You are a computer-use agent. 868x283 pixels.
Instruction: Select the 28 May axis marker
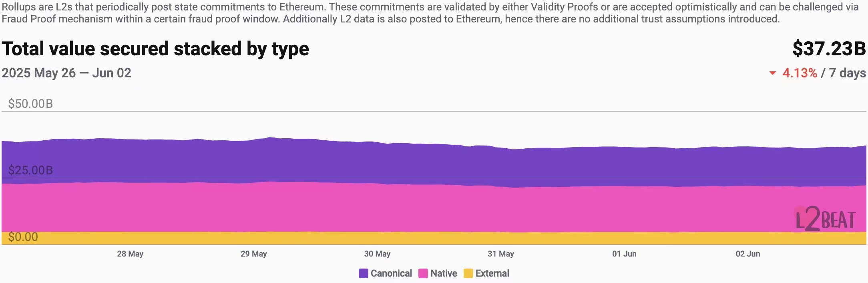[130, 254]
